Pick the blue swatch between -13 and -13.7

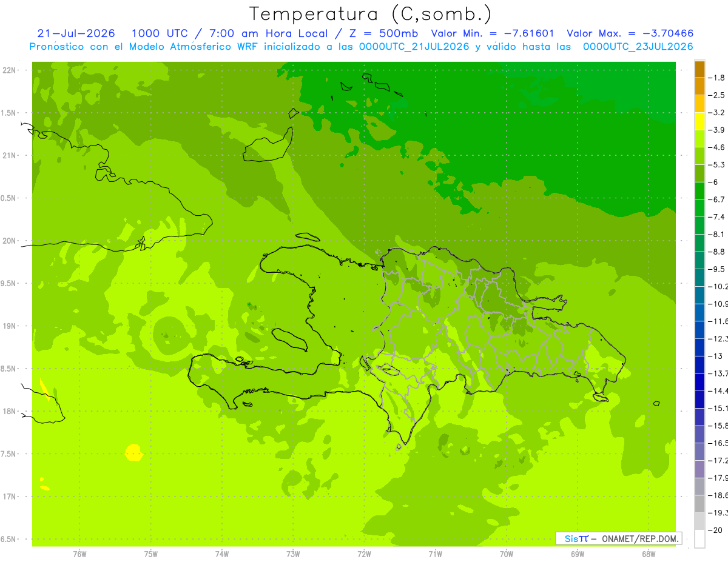coord(699,364)
